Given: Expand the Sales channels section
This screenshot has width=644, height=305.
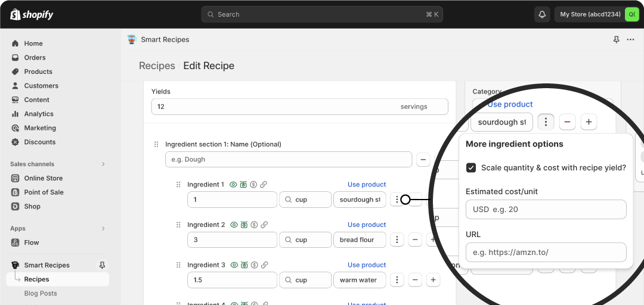Looking at the screenshot, I should (x=103, y=164).
